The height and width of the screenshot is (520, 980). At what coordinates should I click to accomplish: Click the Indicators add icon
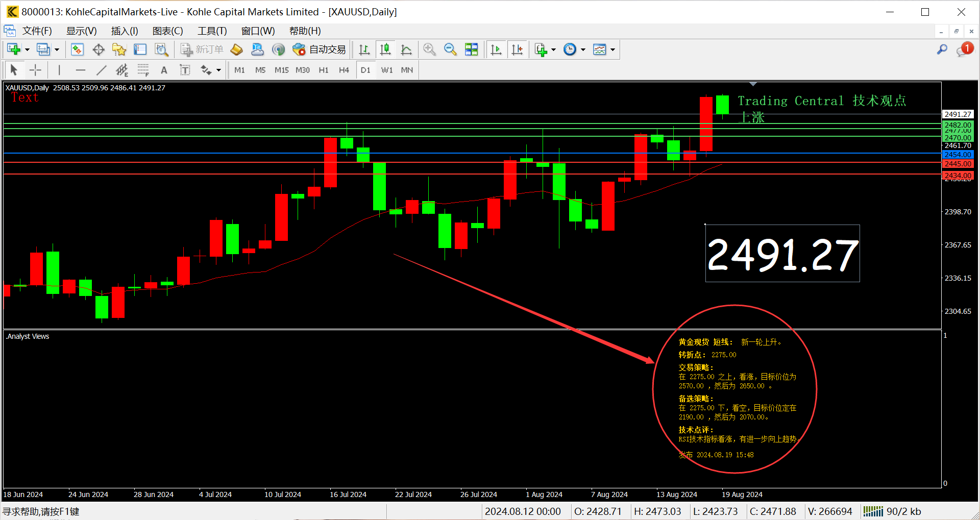541,49
